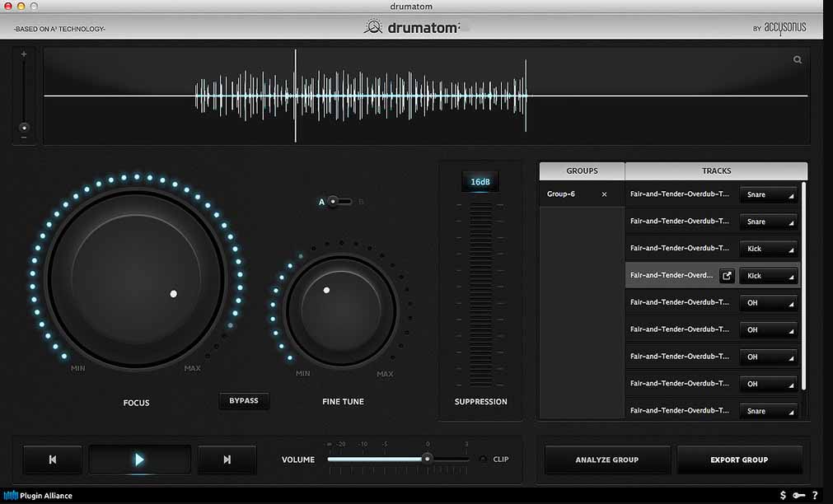Click the SUPPRESSION label text
This screenshot has height=504, width=833.
[481, 402]
